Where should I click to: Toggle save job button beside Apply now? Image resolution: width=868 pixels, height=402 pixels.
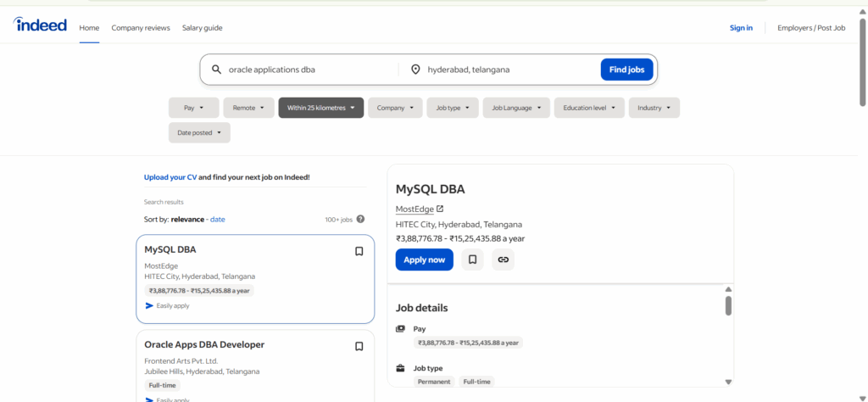pyautogui.click(x=473, y=260)
